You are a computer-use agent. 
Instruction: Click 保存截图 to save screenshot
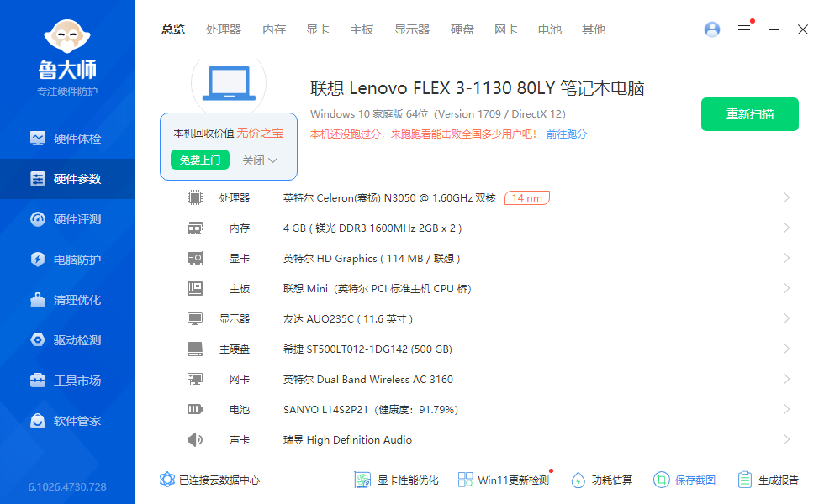pos(684,480)
